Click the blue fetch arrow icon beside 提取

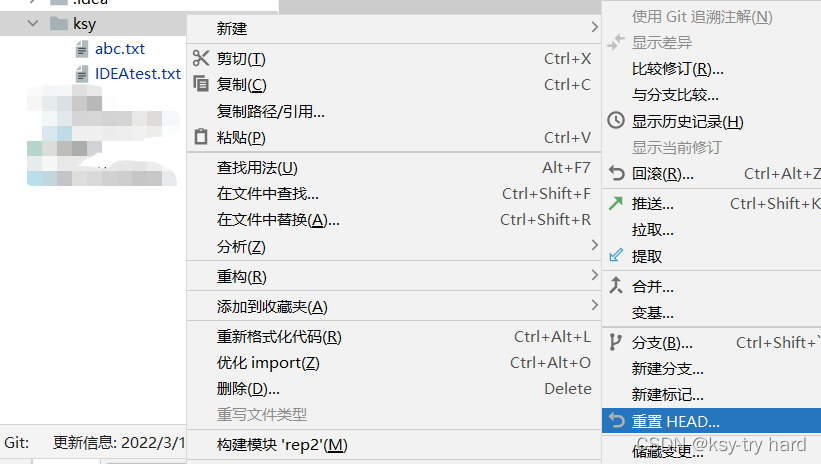[616, 255]
